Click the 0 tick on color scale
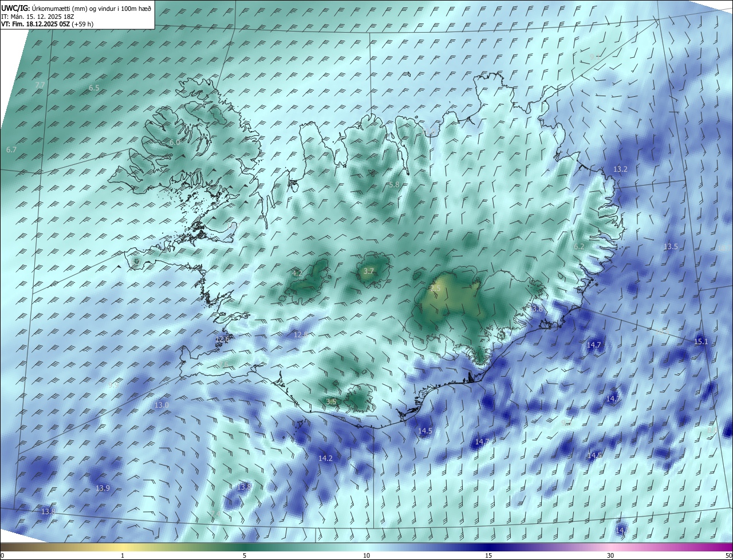 (x=2, y=556)
